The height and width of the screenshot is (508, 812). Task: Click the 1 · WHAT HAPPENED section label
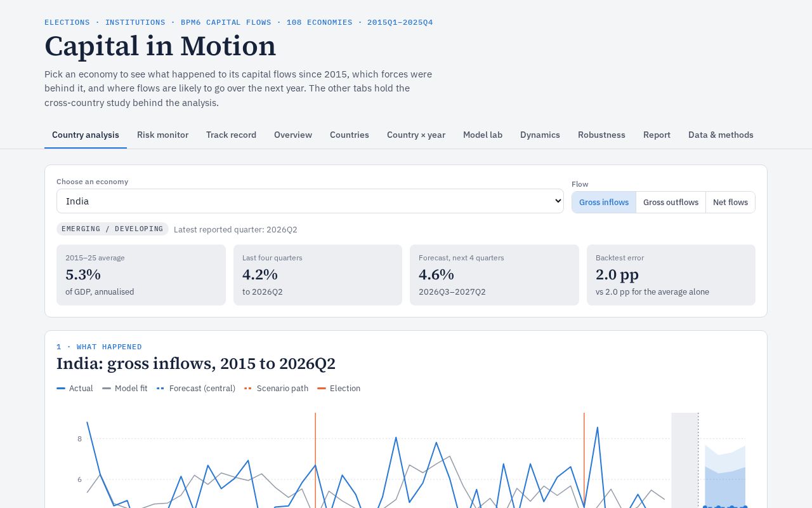point(99,347)
